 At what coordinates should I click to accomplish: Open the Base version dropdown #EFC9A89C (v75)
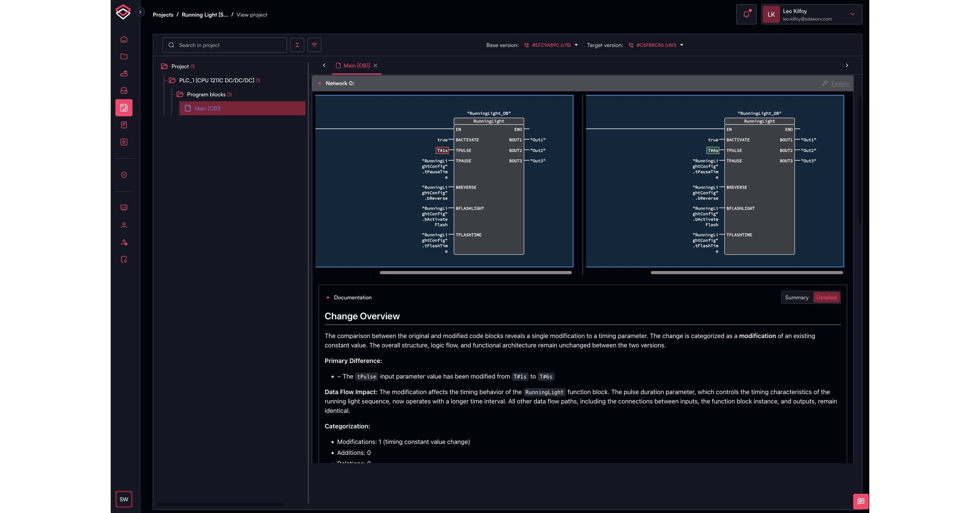pos(551,45)
